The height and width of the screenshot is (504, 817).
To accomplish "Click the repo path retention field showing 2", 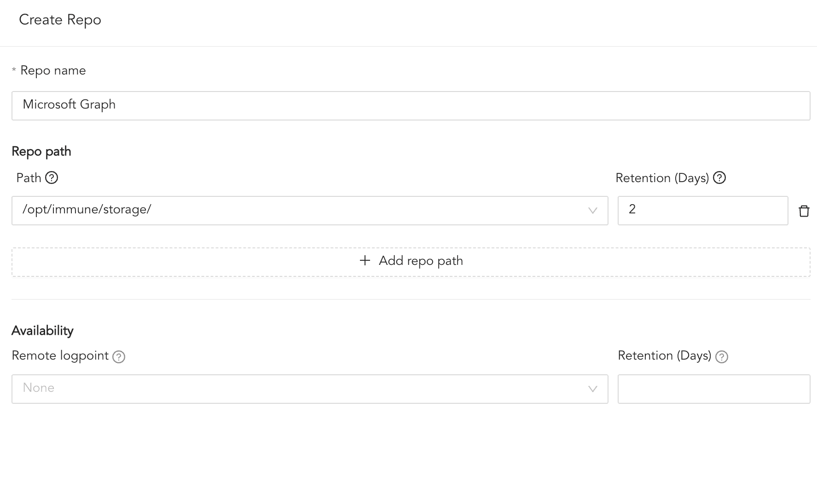I will (x=702, y=211).
